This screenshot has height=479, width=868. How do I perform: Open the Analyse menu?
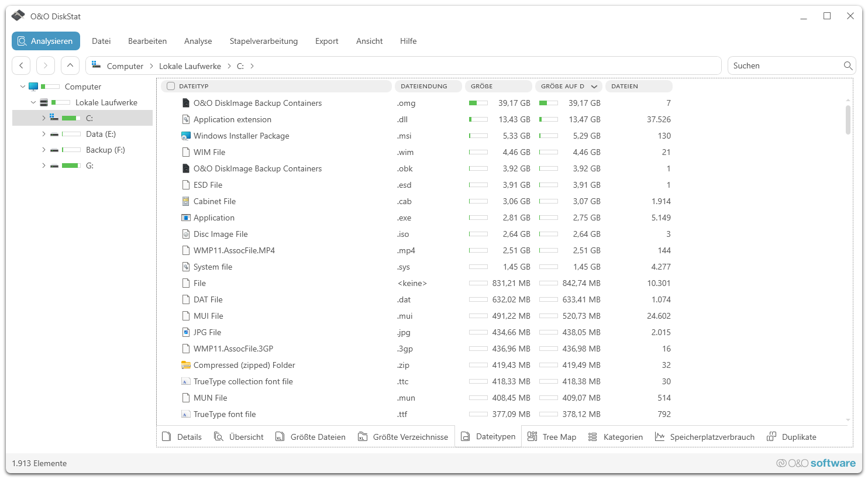point(198,41)
